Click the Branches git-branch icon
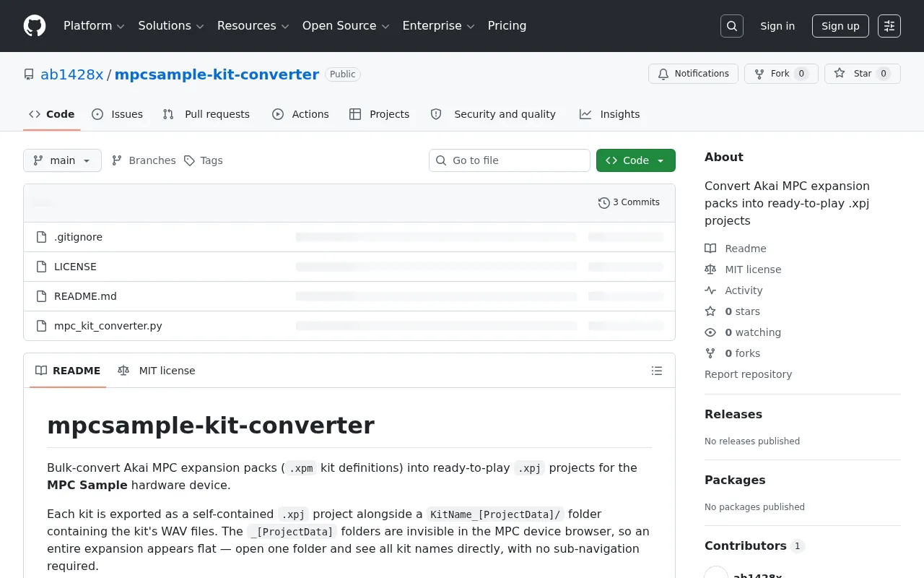The height and width of the screenshot is (578, 924). click(x=117, y=160)
